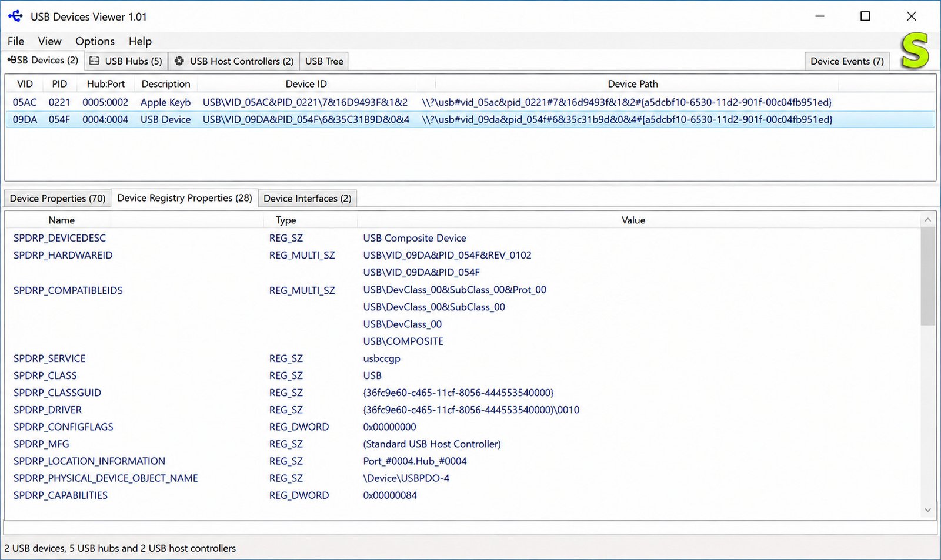Click the Name column header in properties
941x560 pixels.
point(62,220)
